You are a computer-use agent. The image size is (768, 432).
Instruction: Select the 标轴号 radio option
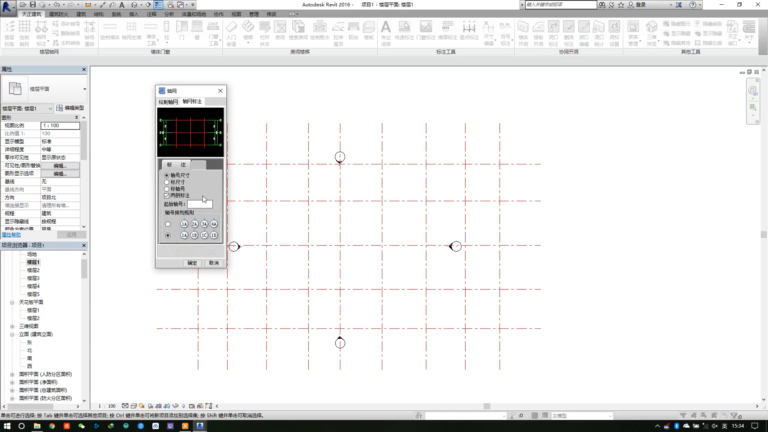pos(167,189)
